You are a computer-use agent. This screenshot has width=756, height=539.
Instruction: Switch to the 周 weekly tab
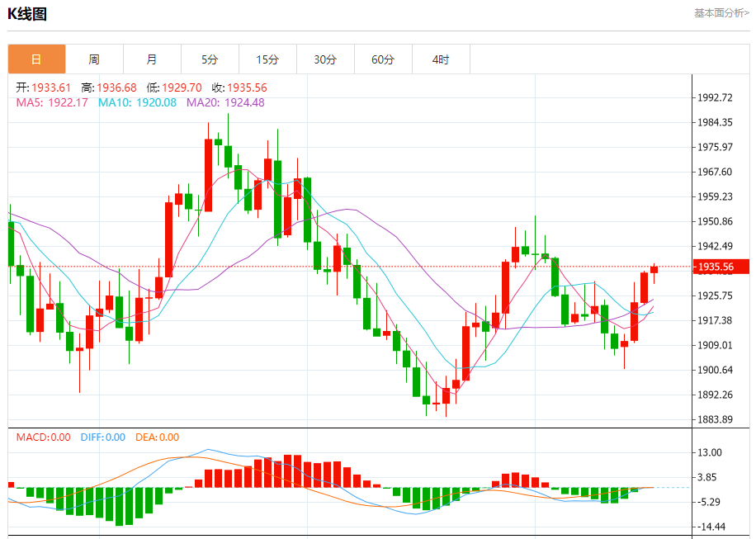click(x=94, y=59)
